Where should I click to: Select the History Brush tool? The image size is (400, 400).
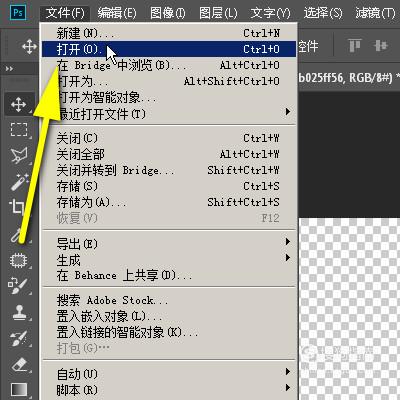(19, 338)
